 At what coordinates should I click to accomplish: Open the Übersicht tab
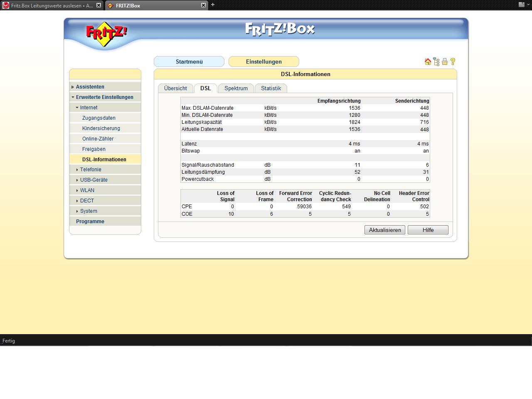pos(175,89)
